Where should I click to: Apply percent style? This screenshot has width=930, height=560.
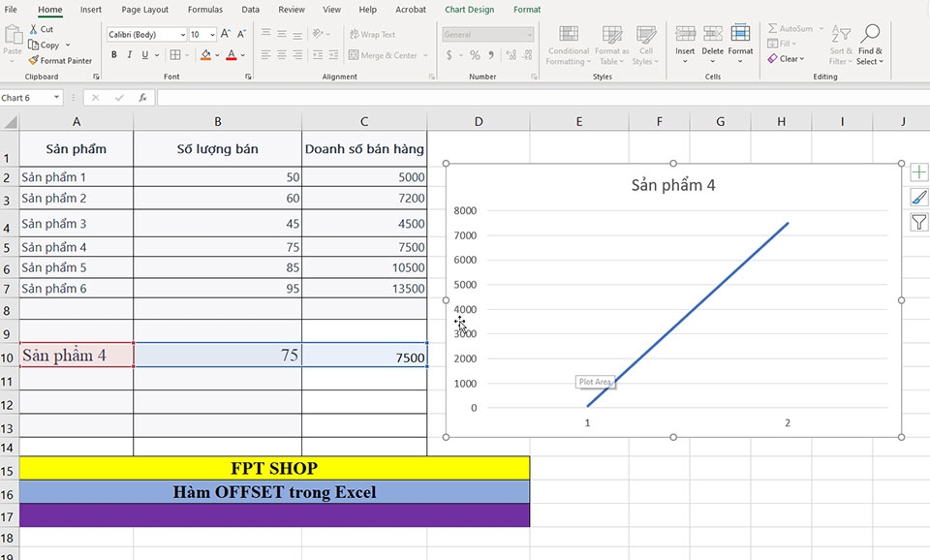(x=475, y=55)
